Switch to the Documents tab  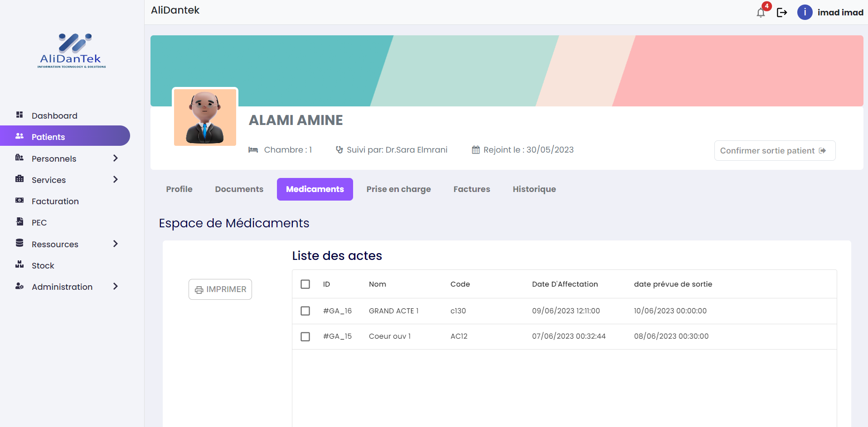click(x=239, y=189)
